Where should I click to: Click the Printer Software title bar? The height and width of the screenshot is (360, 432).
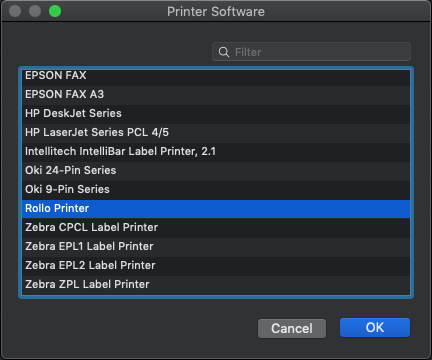pos(216,12)
